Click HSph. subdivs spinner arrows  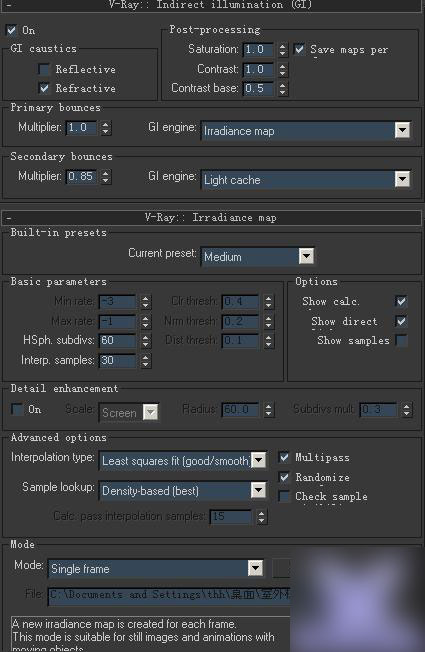point(145,341)
